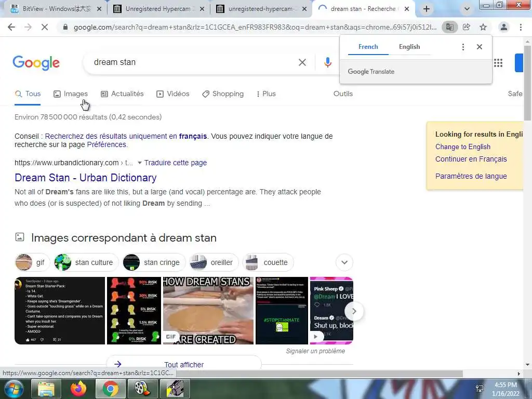Clear the search box with the X

(302, 62)
